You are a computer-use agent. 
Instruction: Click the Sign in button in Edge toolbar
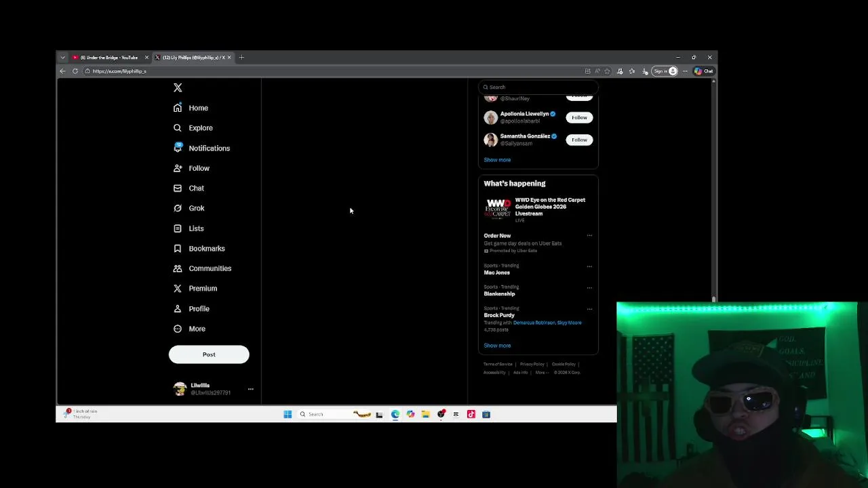(x=665, y=71)
